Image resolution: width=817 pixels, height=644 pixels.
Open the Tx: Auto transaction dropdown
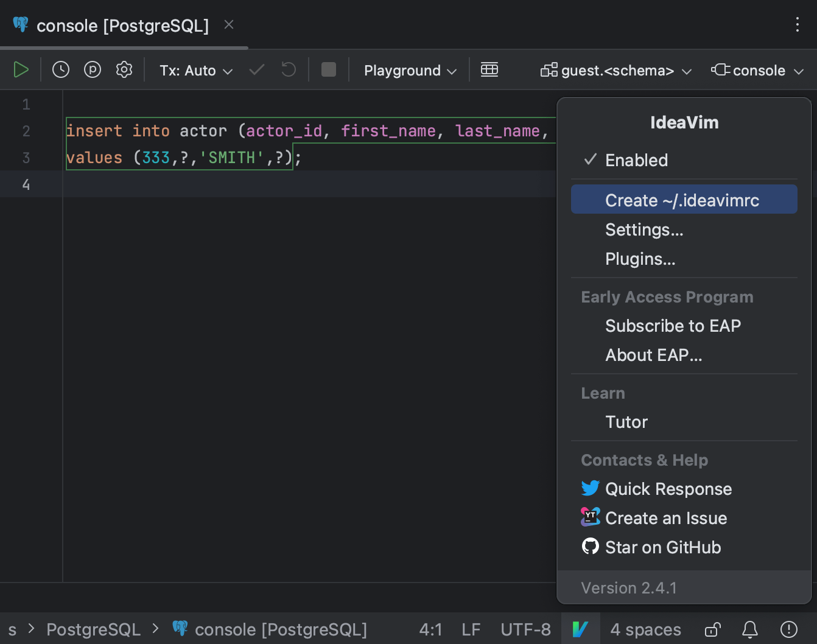pos(196,70)
